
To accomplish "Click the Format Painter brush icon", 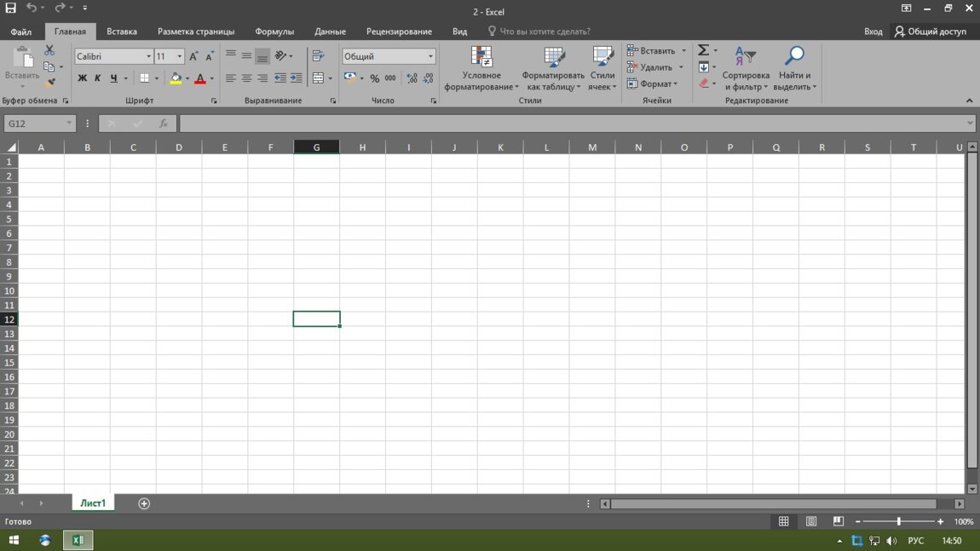I will [x=50, y=83].
